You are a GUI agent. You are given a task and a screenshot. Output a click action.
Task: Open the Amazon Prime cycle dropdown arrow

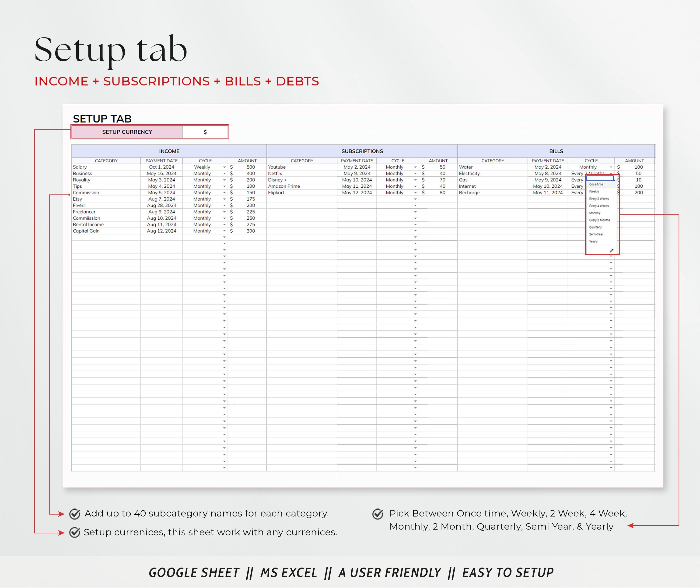point(415,186)
